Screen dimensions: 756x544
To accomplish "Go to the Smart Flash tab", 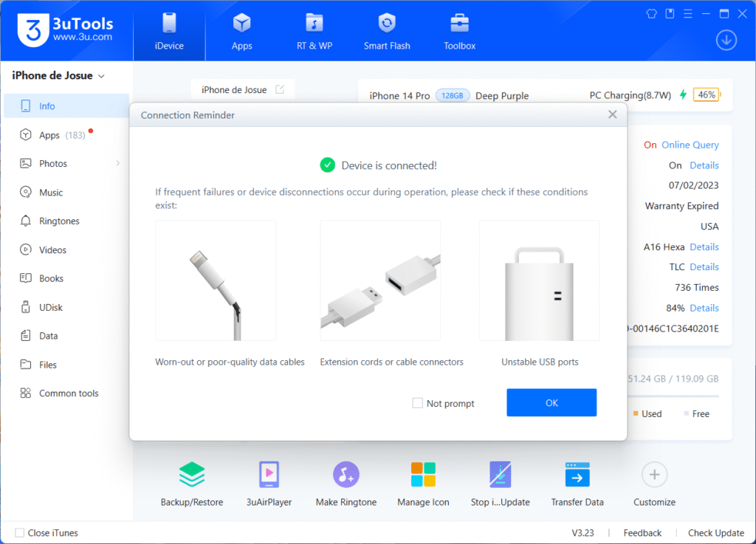I will (x=387, y=32).
